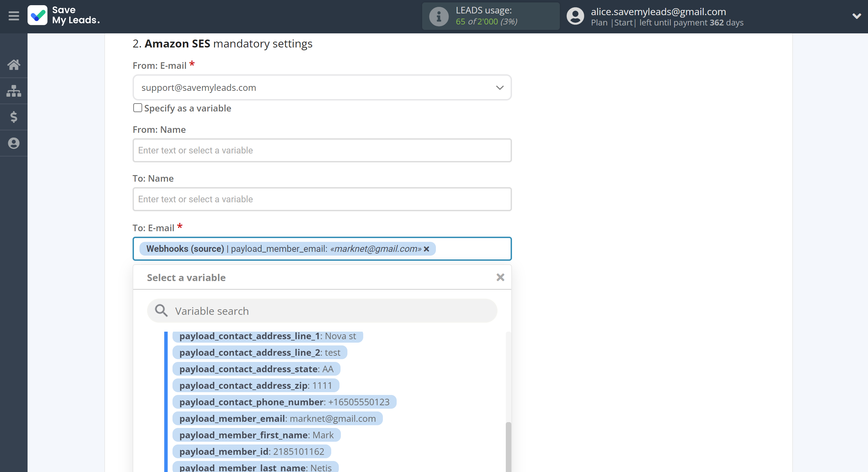
Task: Click the From Name input field
Action: pyautogui.click(x=322, y=150)
